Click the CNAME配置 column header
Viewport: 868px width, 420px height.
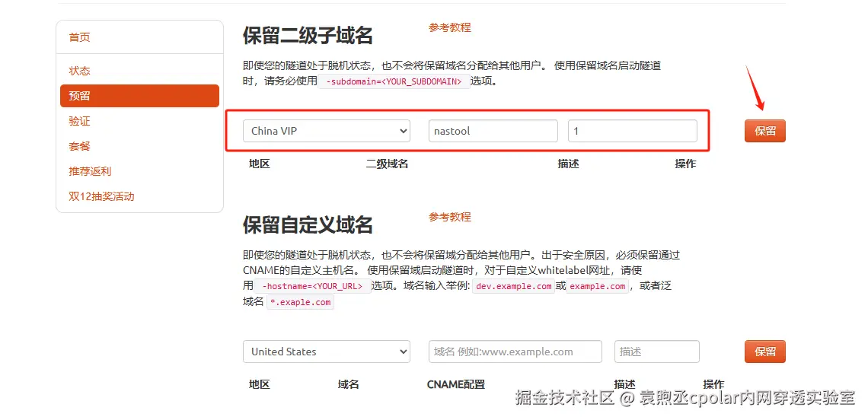[456, 384]
